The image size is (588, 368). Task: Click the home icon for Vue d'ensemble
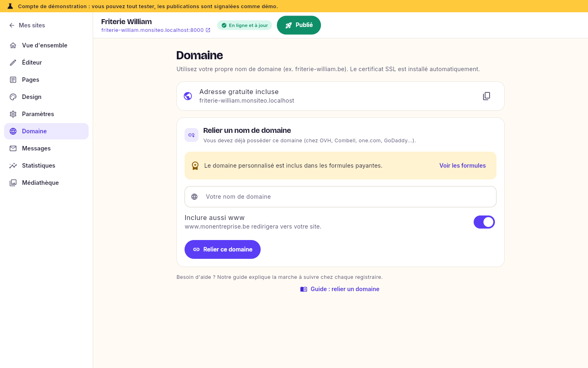[x=13, y=45]
